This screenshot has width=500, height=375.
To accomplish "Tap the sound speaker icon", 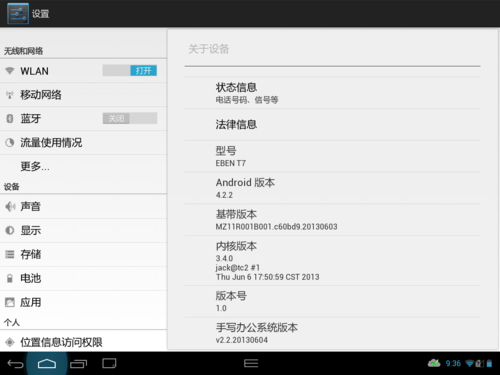I will point(10,207).
